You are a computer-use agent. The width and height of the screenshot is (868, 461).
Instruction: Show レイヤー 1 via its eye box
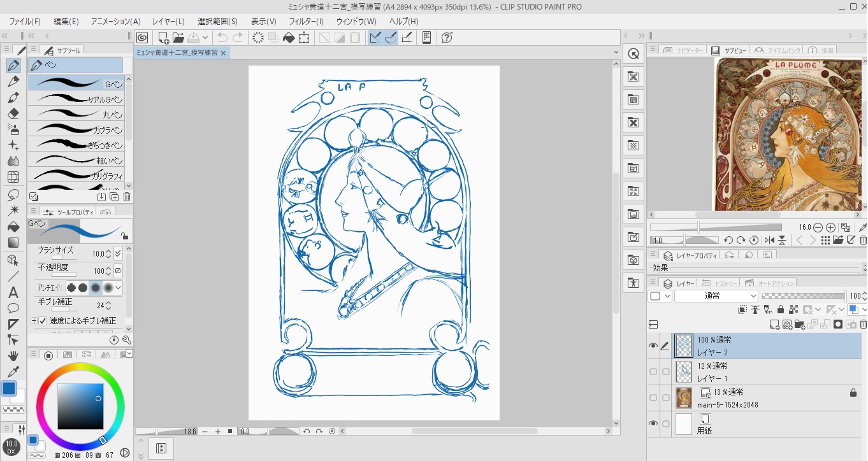pyautogui.click(x=653, y=372)
